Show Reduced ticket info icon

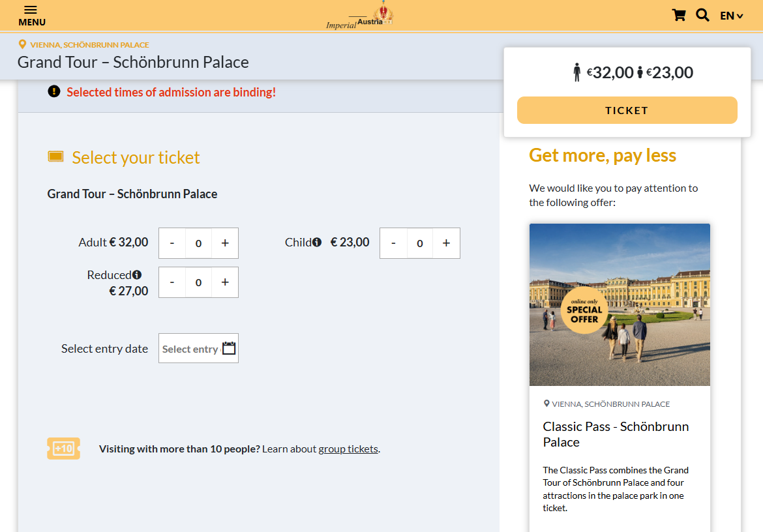(x=137, y=274)
